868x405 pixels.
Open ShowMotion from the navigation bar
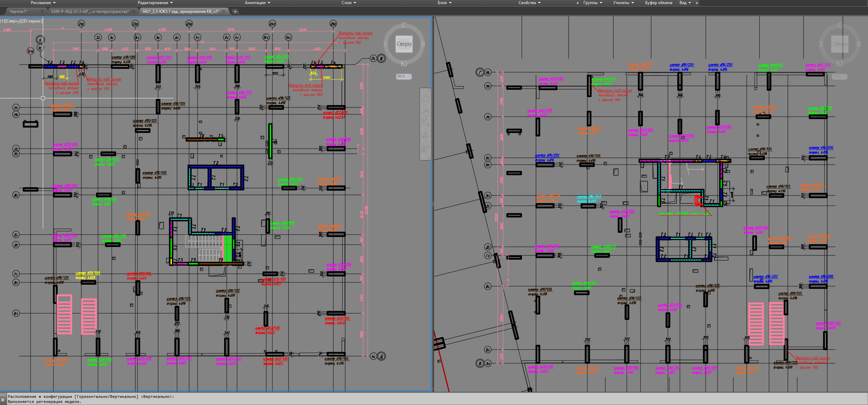tap(425, 149)
